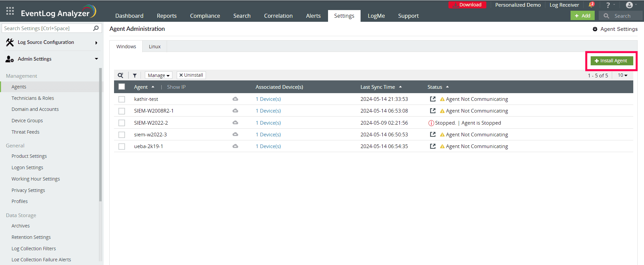
Task: Open the Reports tab
Action: 167,16
